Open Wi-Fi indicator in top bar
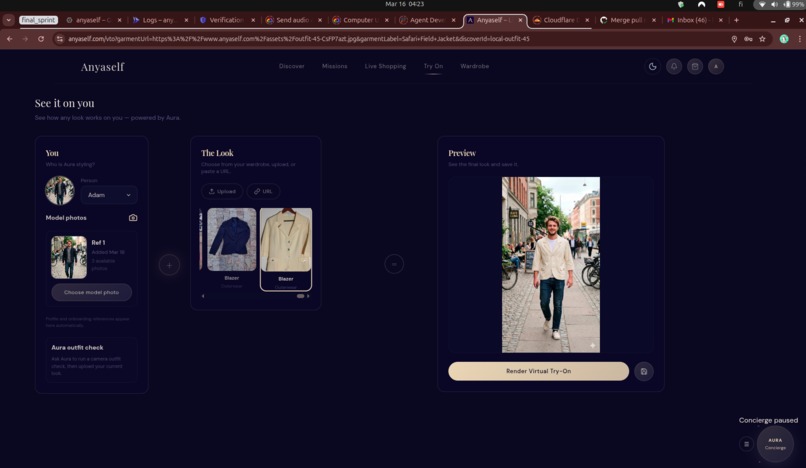806x468 pixels. click(x=762, y=4)
